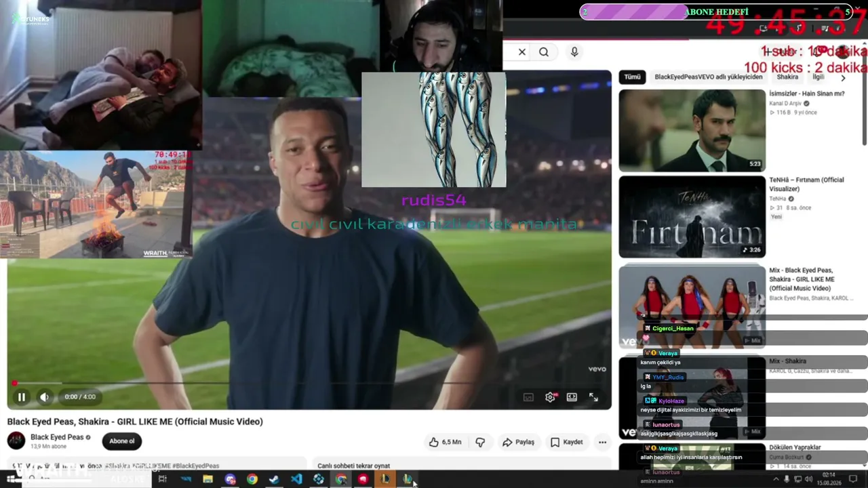Open the Windows notification center
Viewport: 868px width, 488px height.
(x=853, y=479)
